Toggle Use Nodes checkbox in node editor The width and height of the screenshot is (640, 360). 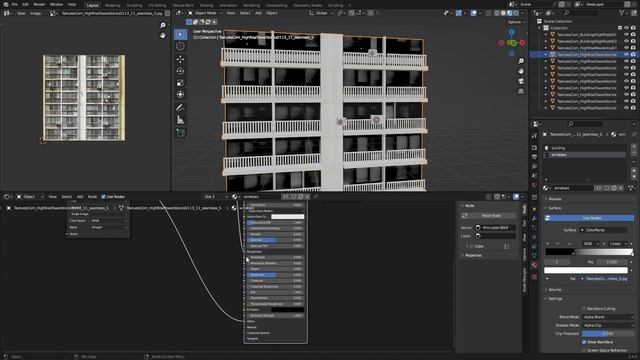pos(103,197)
